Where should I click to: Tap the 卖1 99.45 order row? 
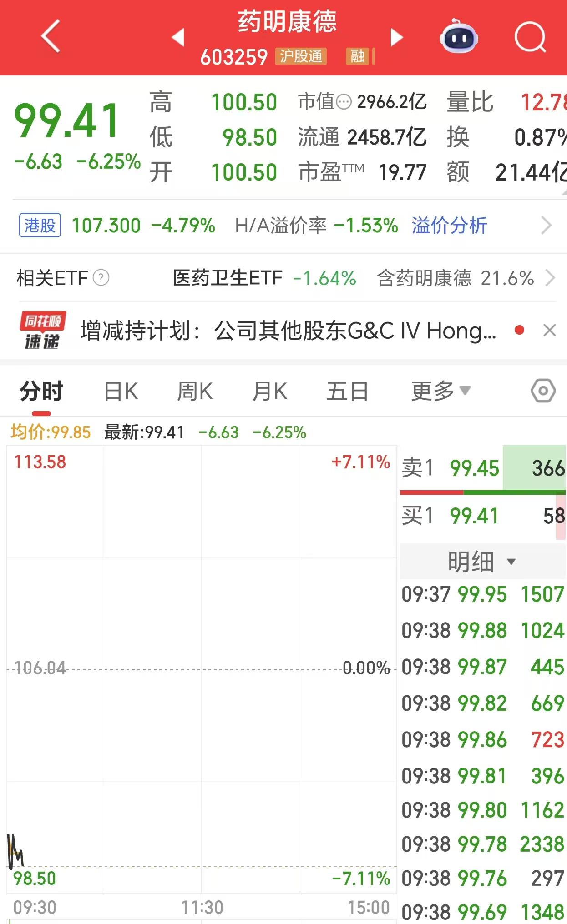click(x=482, y=468)
